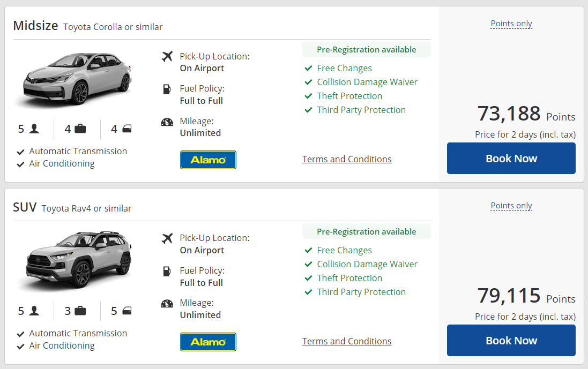This screenshot has height=369, width=588.
Task: Open Terms and Conditions for Midsize car
Action: (347, 159)
